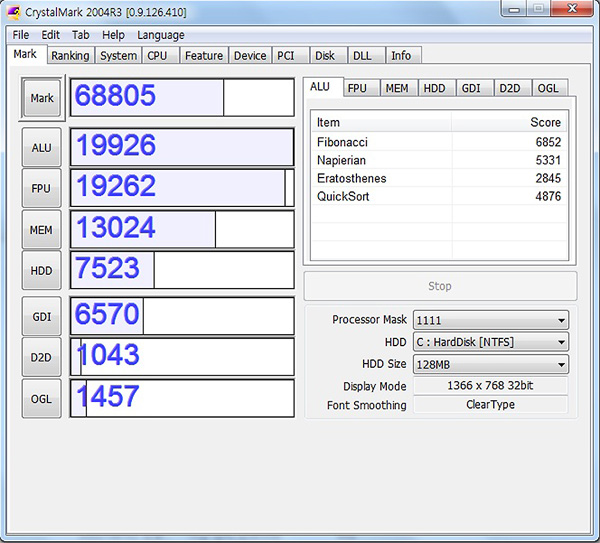Select the QuickSort row

pos(439,196)
